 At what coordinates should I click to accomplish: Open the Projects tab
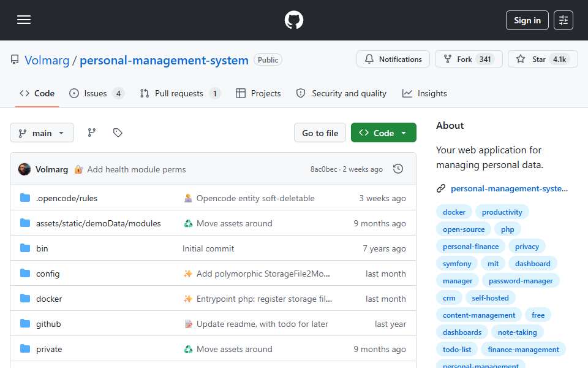click(258, 93)
